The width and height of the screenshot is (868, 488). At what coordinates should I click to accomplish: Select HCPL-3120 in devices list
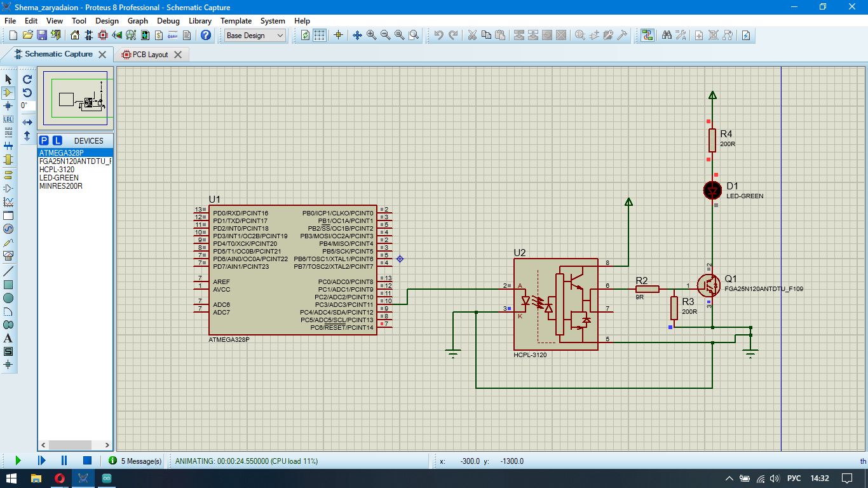[75, 170]
